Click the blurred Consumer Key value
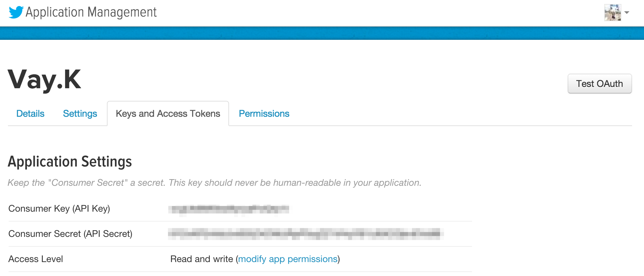This screenshot has width=644, height=276. [228, 209]
